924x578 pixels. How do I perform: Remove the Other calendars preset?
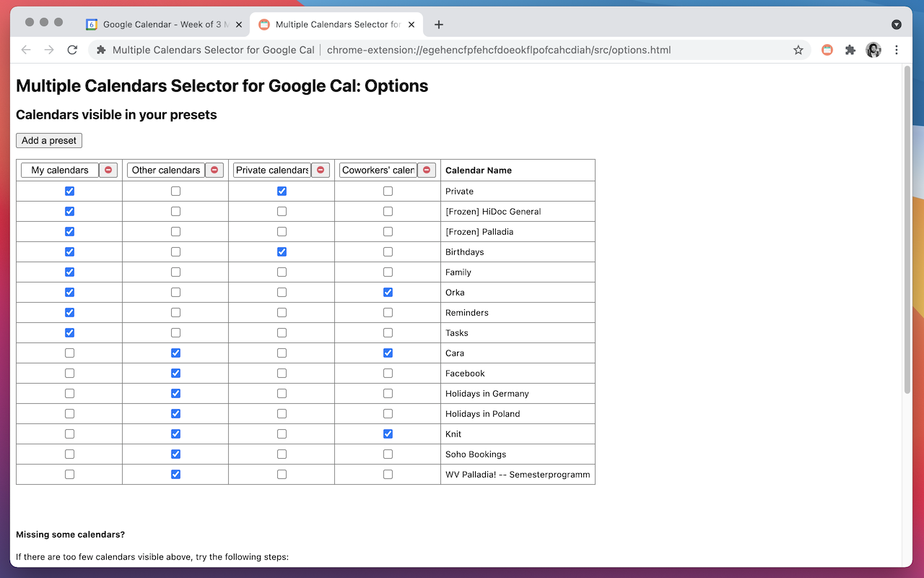(214, 170)
